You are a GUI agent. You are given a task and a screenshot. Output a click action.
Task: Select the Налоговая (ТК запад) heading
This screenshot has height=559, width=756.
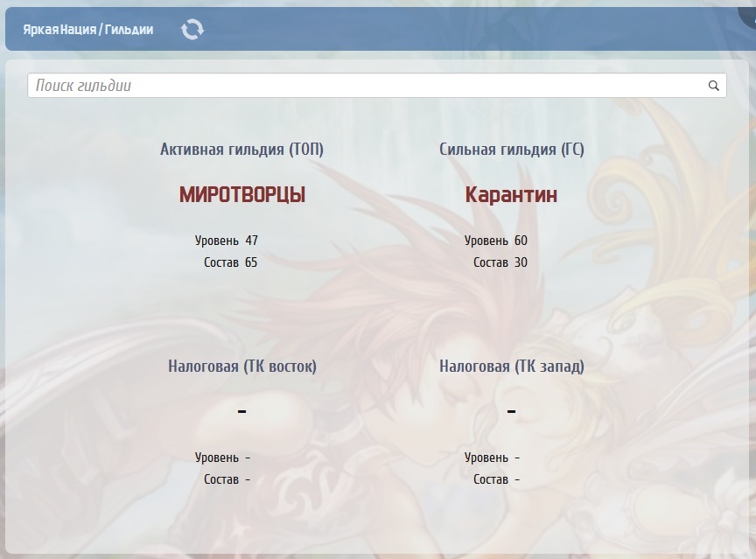(x=512, y=367)
